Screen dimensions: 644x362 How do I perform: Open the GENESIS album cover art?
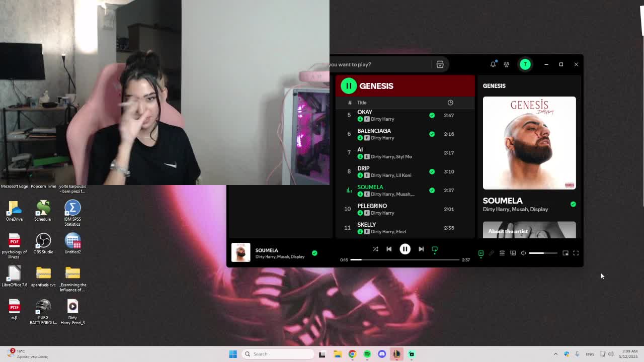pos(529,143)
